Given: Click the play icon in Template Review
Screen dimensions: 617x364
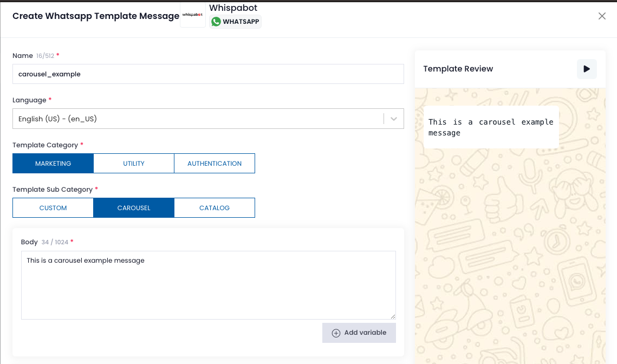Looking at the screenshot, I should tap(586, 69).
